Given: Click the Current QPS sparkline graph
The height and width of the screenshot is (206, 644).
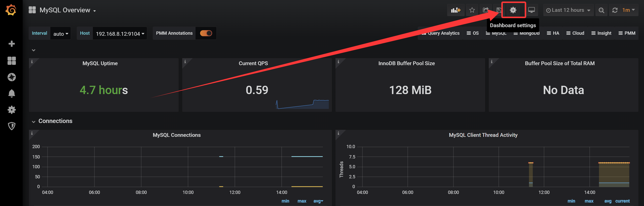Looking at the screenshot, I should point(302,104).
